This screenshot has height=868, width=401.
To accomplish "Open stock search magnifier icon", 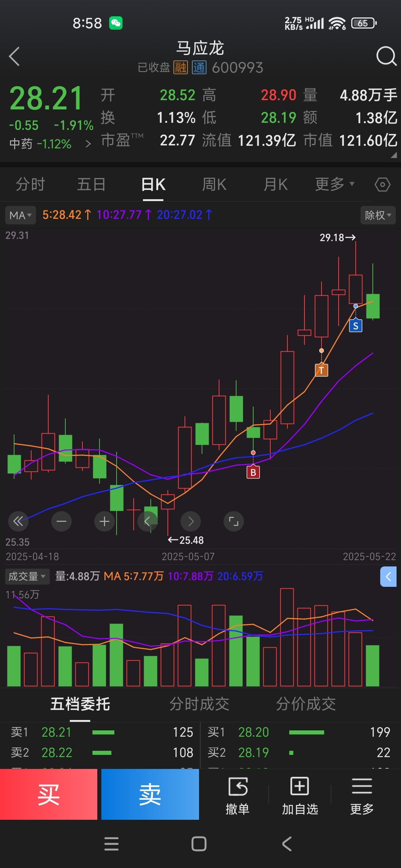I will click(386, 56).
